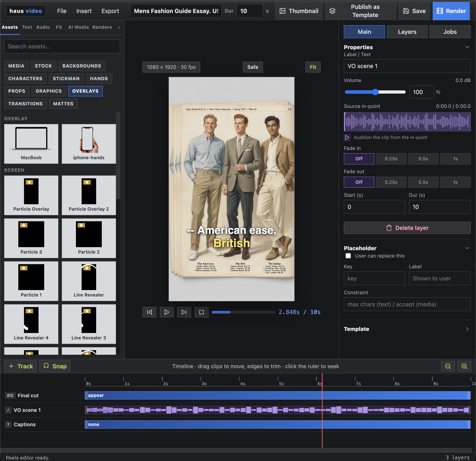This screenshot has height=461, width=476.
Task: Click the plus icon to add a Track
Action: (x=11, y=366)
